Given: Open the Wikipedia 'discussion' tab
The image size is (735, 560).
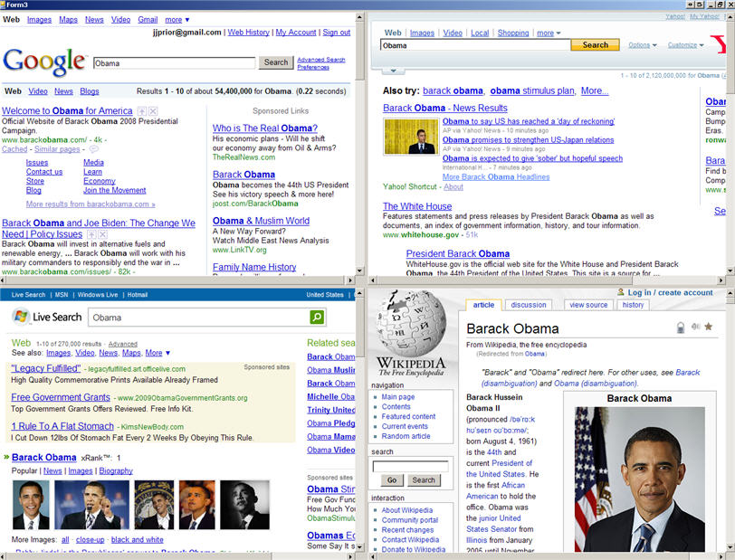Looking at the screenshot, I should coord(529,305).
